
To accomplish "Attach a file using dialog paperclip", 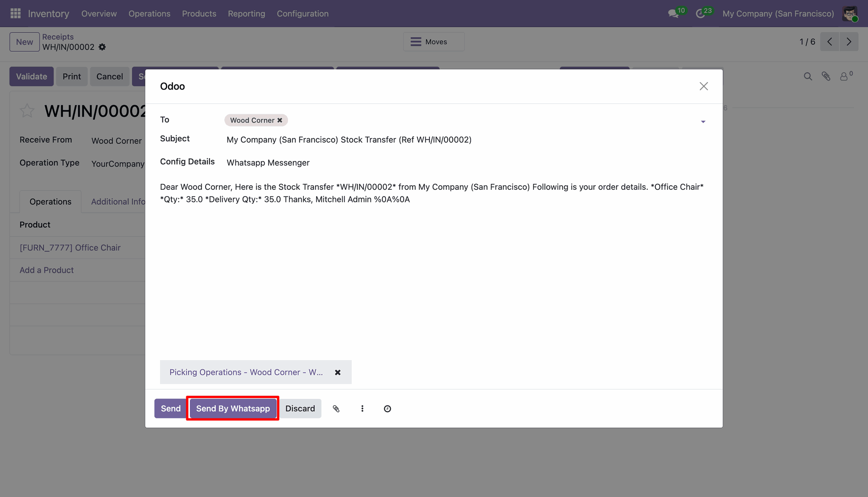I will (336, 408).
